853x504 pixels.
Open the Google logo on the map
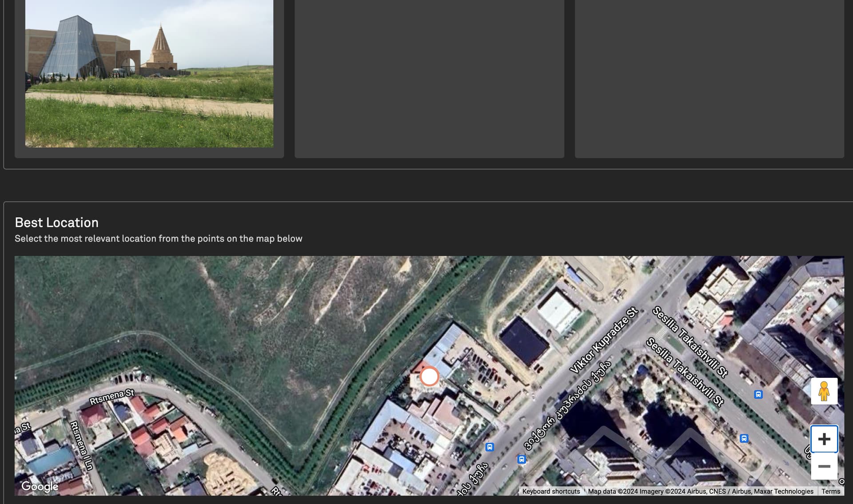coord(40,487)
